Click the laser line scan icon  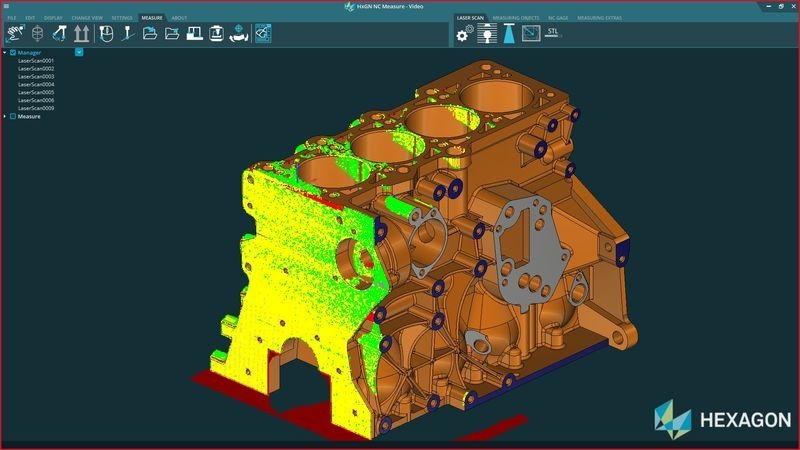click(x=487, y=35)
